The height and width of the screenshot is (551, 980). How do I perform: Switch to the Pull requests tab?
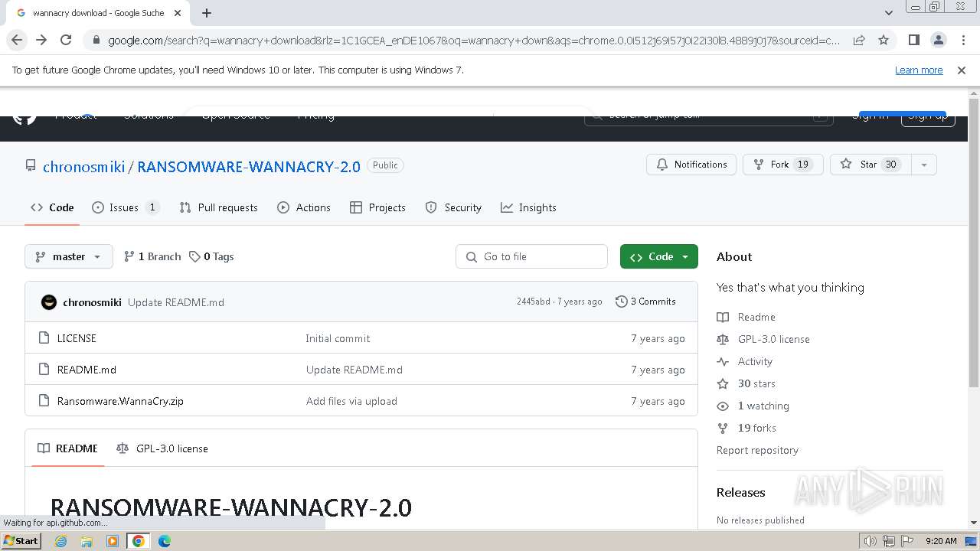[x=218, y=207]
